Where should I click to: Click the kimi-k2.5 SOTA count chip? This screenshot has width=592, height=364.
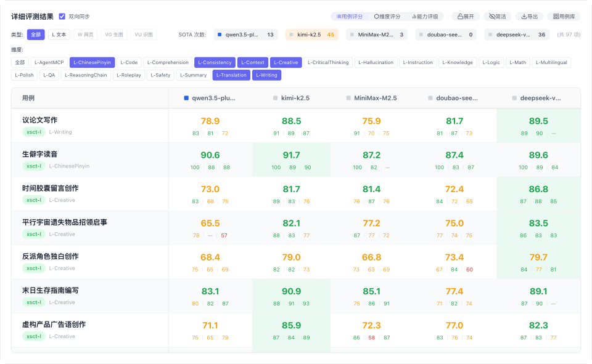coord(312,35)
